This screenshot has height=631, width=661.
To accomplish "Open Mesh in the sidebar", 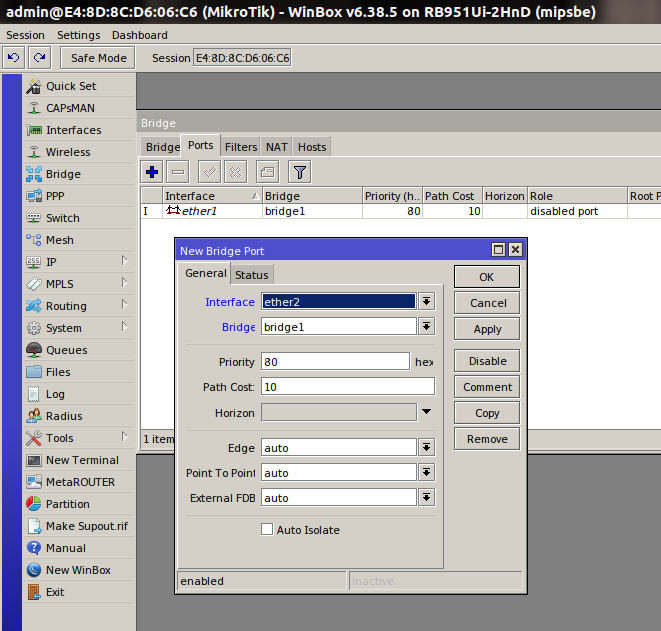I will coord(80,240).
